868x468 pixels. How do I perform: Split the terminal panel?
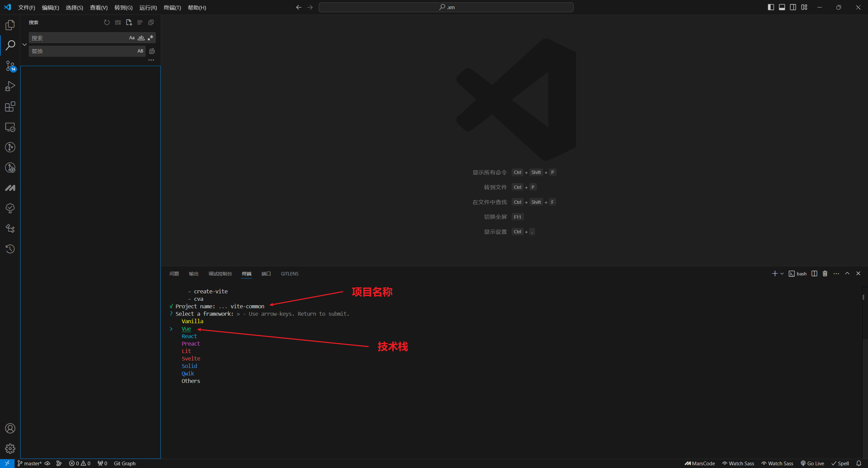(814, 274)
